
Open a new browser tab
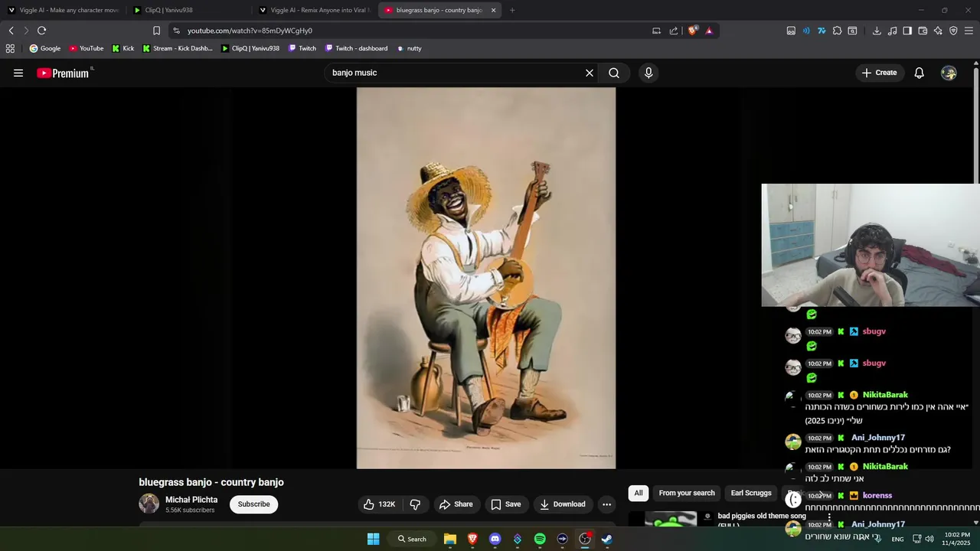512,10
